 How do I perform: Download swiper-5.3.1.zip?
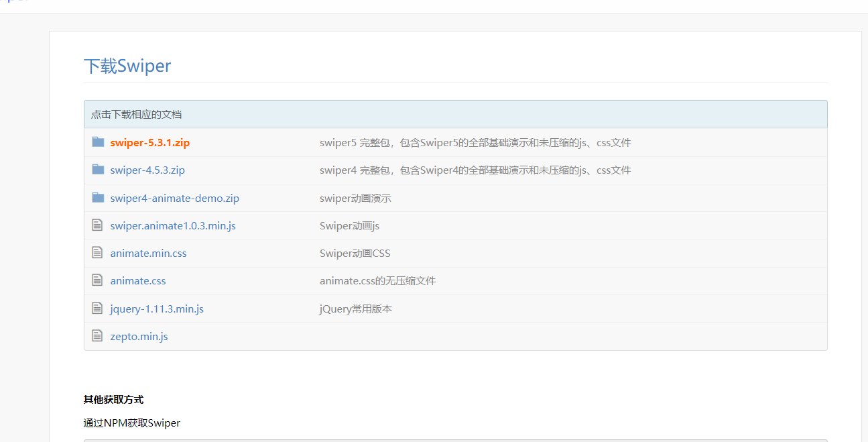click(x=150, y=143)
